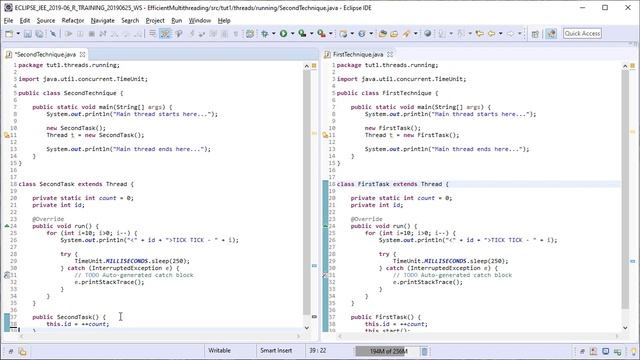Viewport: 640px width, 360px height.
Task: Open the Back history dropdown arrow
Action: click(x=500, y=34)
